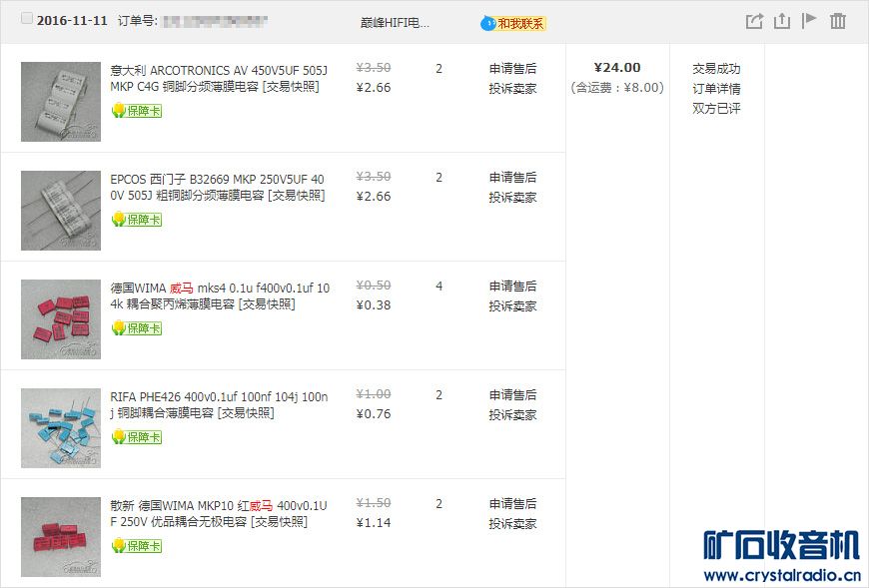This screenshot has width=869, height=588.
Task: Open seller shop 巅峰HIFI电...
Action: pos(395,23)
